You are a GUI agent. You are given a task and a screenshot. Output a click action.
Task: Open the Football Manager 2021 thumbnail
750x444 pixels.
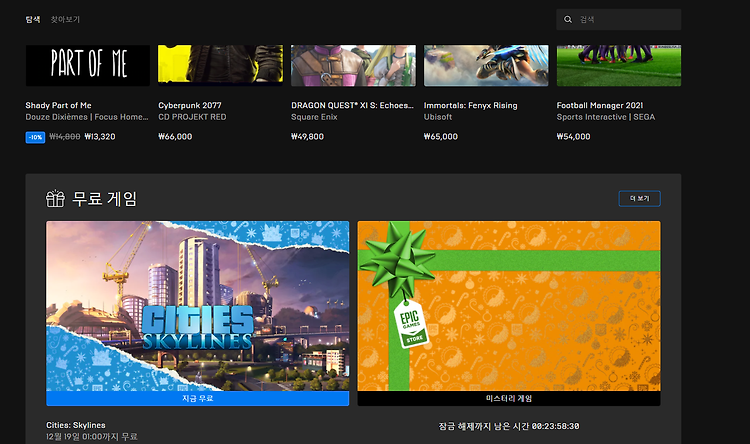click(619, 66)
